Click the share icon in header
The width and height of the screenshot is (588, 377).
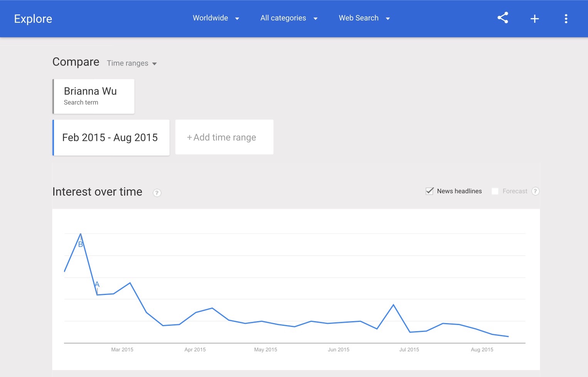(503, 18)
